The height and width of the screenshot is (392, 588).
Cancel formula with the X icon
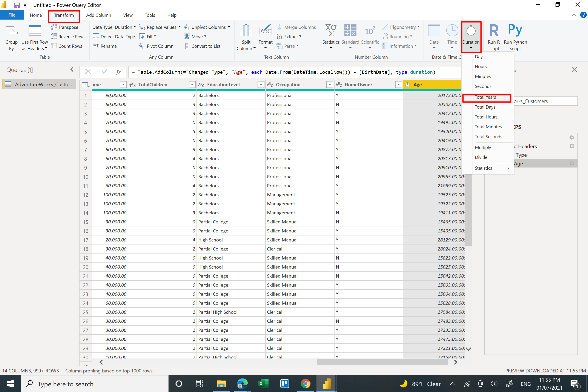pyautogui.click(x=88, y=72)
